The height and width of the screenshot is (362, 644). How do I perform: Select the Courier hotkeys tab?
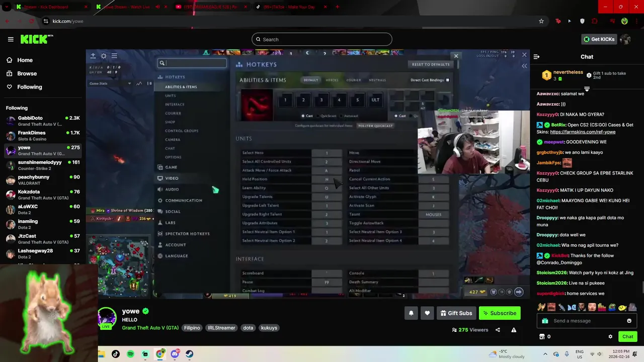coord(354,80)
